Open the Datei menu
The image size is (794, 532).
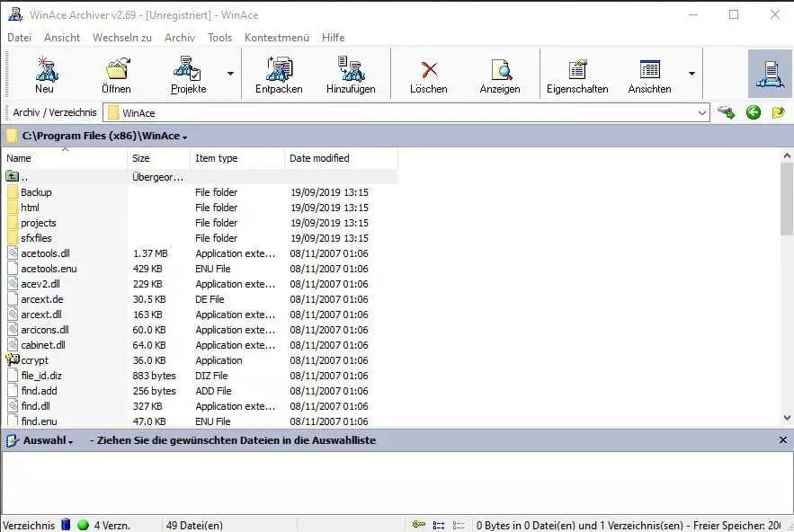click(19, 38)
